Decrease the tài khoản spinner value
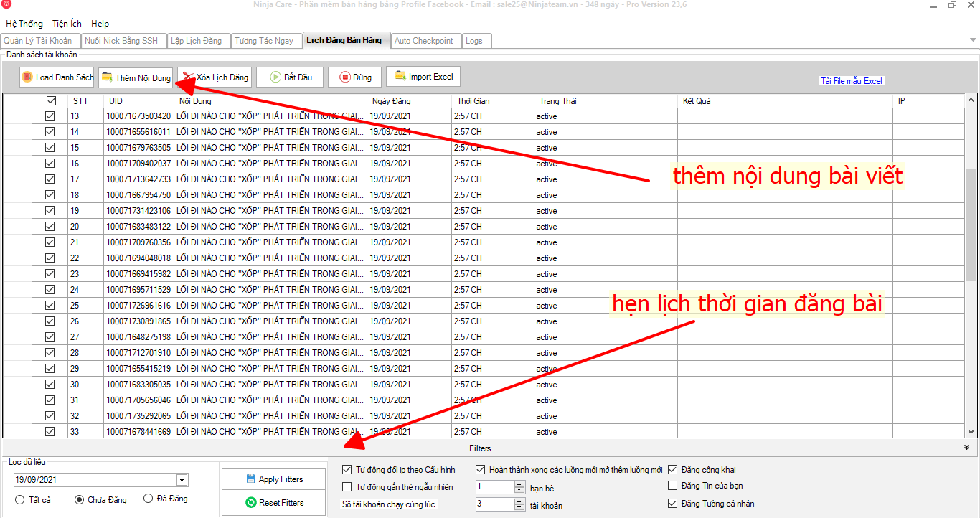Screen dimensions: 980x518 click(519, 508)
